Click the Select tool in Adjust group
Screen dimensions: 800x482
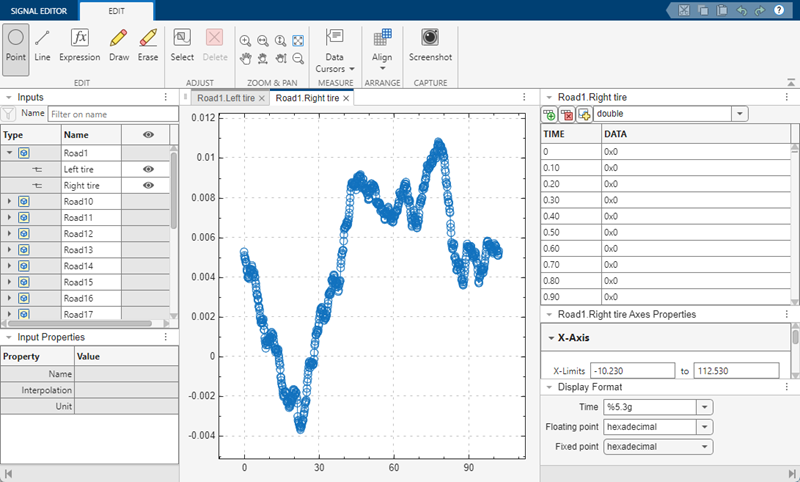[x=182, y=46]
